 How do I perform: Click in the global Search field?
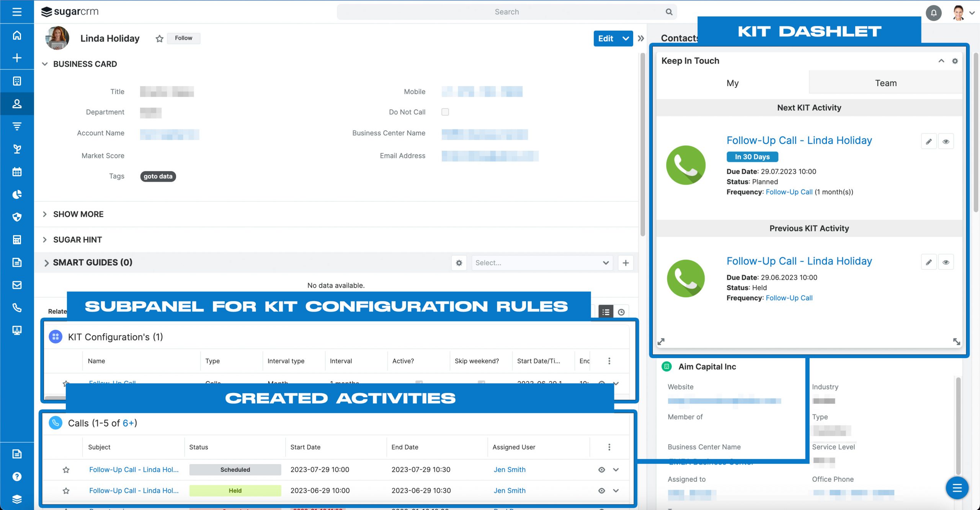click(506, 12)
